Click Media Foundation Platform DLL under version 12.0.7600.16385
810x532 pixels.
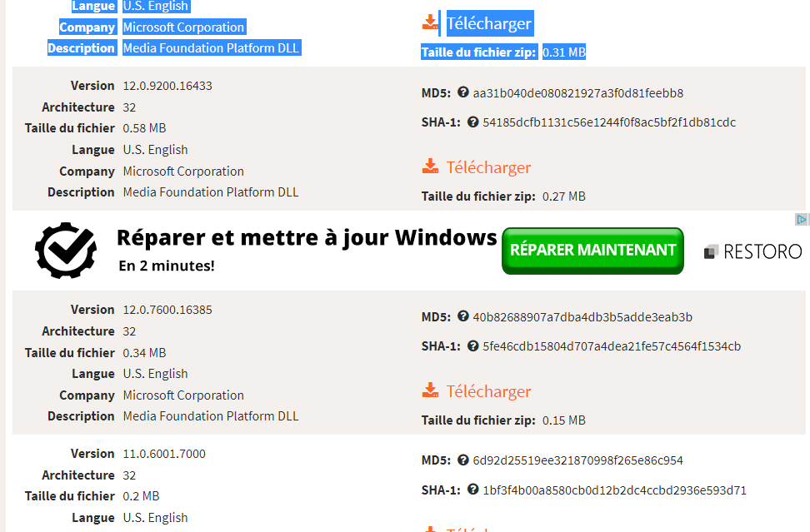pyautogui.click(x=211, y=416)
